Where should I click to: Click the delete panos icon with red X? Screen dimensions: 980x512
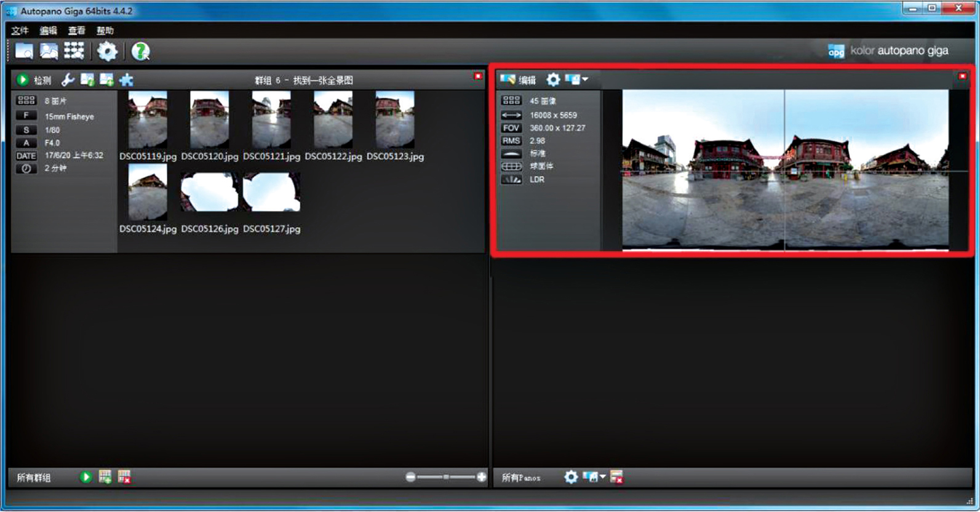(x=616, y=477)
